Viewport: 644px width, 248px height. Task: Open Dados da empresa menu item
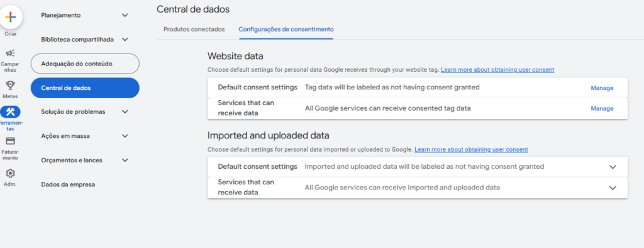(x=68, y=184)
